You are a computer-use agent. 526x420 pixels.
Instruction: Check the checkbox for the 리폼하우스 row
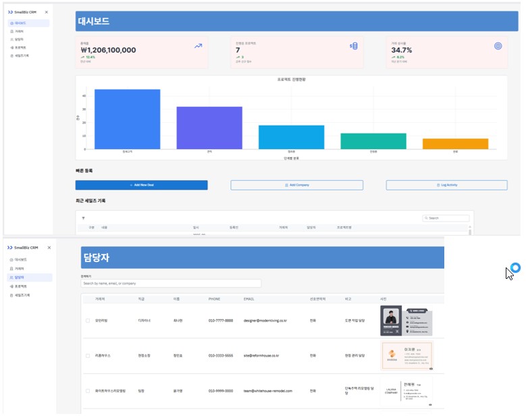pyautogui.click(x=88, y=355)
